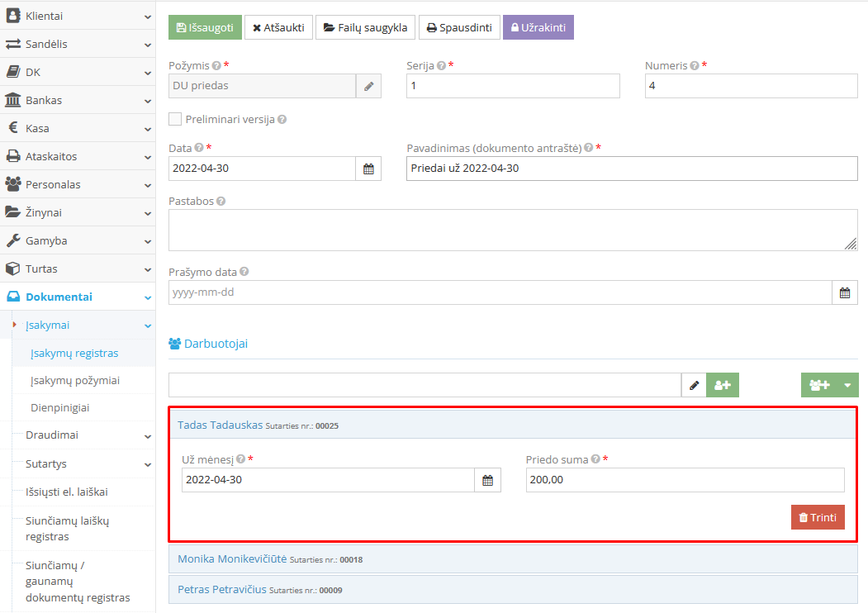
Task: Click the pencil icon beside employee search field
Action: (694, 385)
